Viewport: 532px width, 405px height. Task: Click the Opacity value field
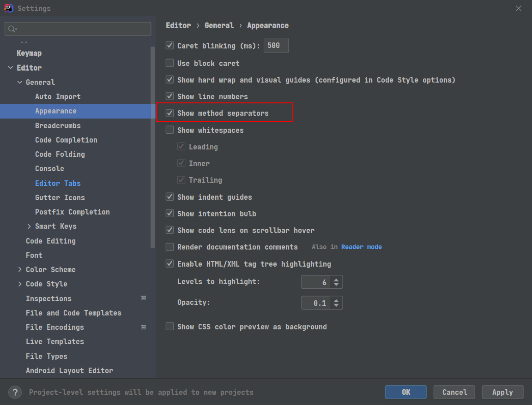tap(315, 303)
